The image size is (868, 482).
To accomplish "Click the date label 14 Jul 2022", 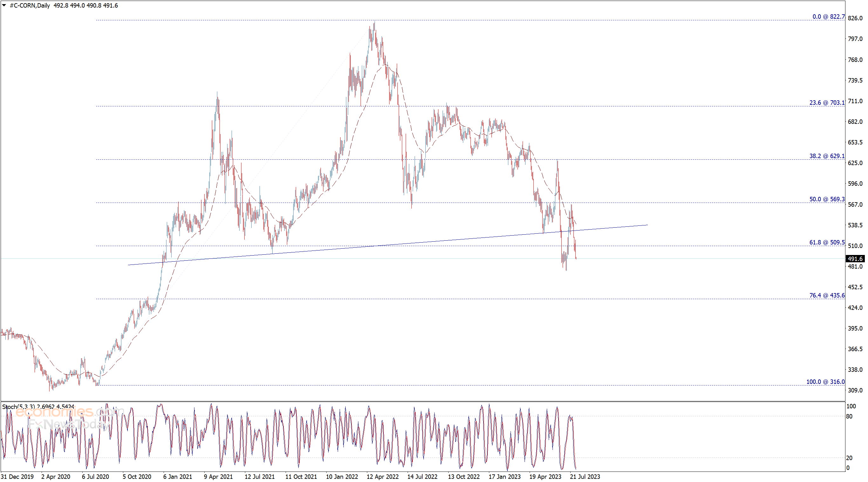I will 422,477.
